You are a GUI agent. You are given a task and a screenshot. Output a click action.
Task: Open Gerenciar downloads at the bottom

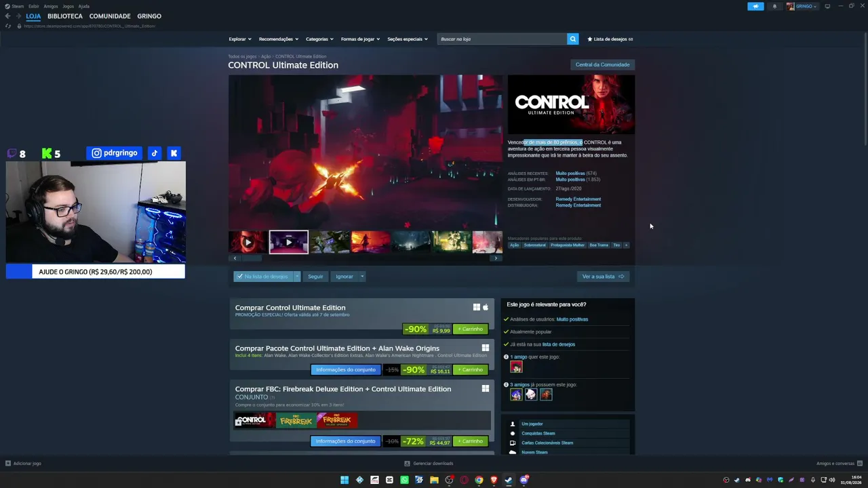click(429, 464)
